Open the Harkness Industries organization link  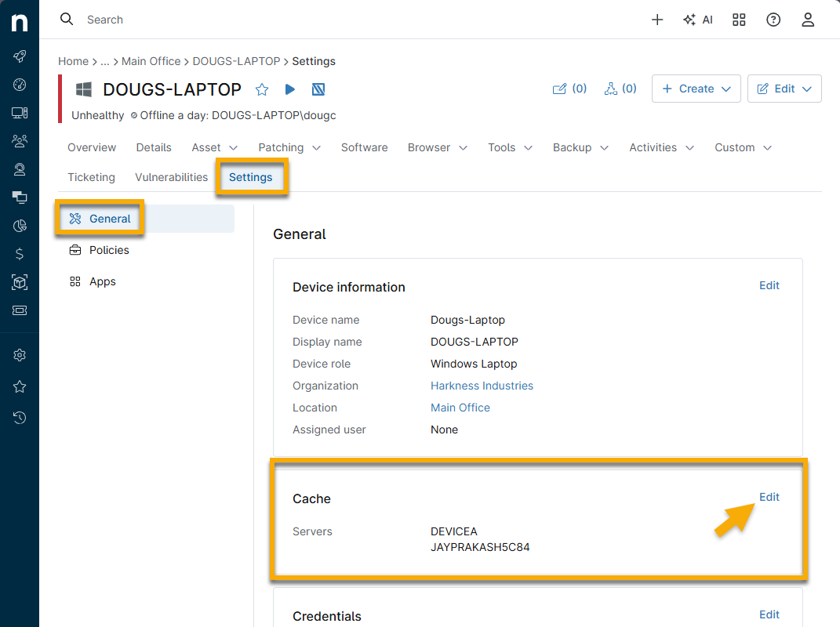(482, 386)
